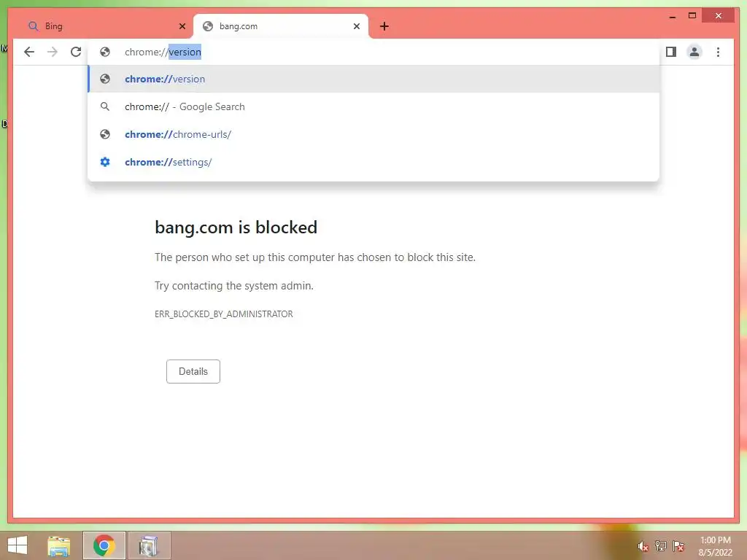Click 'Try contacting the system admin.' text

234,286
